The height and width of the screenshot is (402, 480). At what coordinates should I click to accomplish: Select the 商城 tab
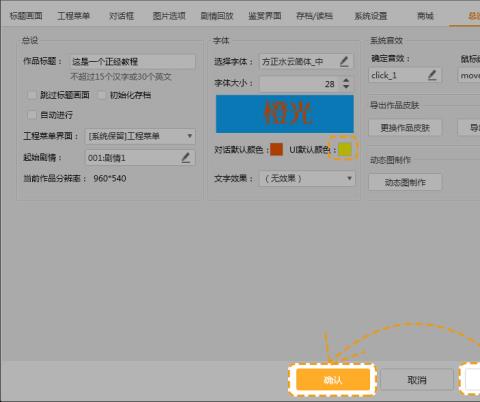425,16
